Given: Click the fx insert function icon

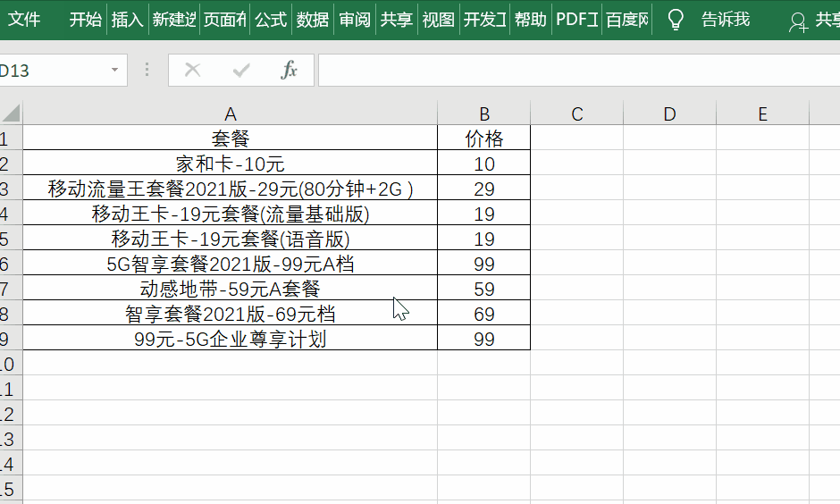Looking at the screenshot, I should pos(289,70).
